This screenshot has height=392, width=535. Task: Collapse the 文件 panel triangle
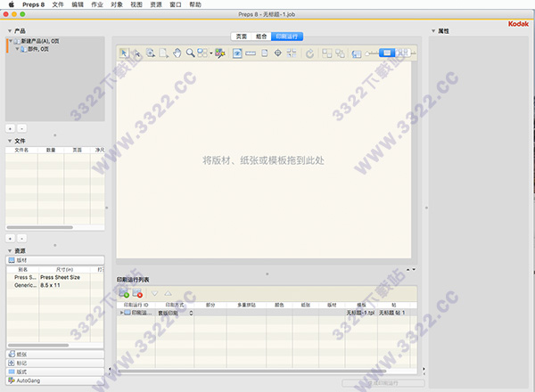pos(10,141)
